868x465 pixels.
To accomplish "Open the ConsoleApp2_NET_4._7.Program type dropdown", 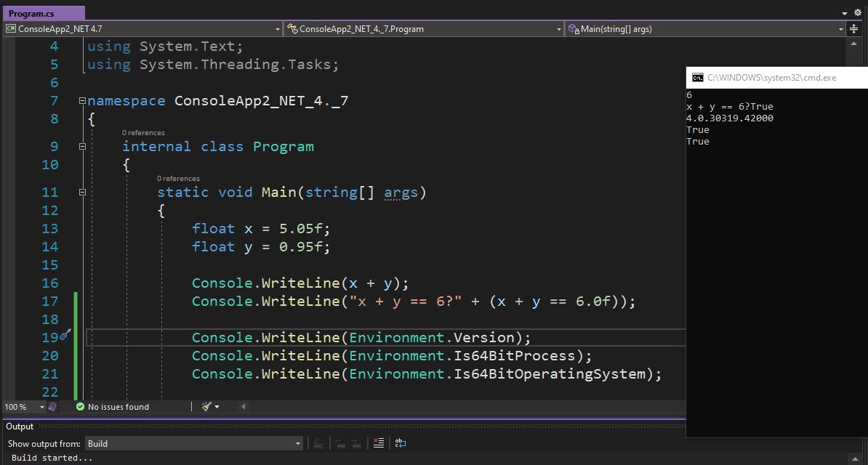I will tap(424, 29).
